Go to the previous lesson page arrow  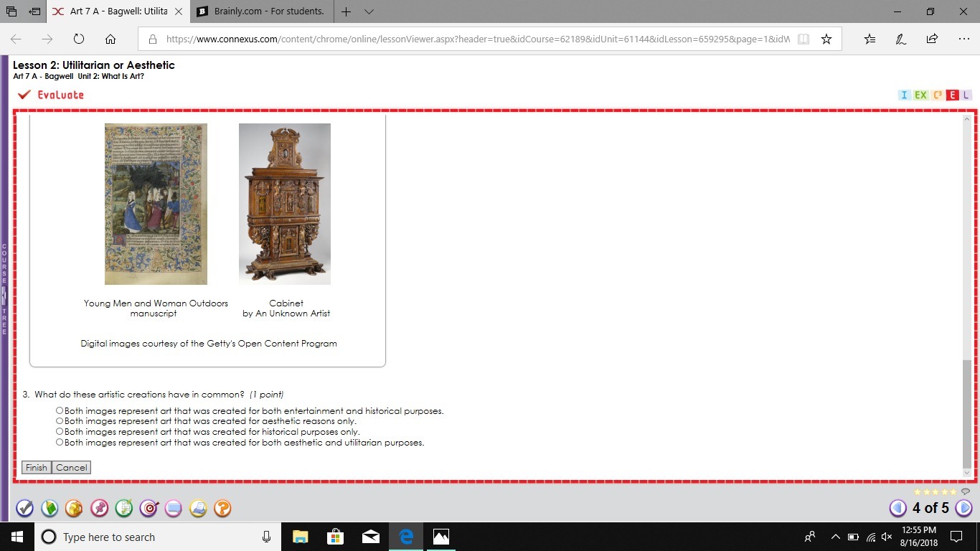tap(897, 508)
